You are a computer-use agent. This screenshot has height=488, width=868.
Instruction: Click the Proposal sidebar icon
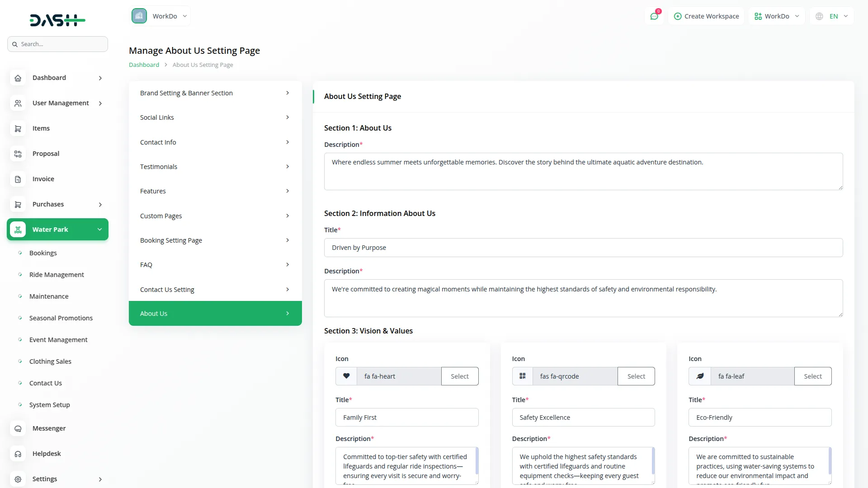(x=18, y=154)
